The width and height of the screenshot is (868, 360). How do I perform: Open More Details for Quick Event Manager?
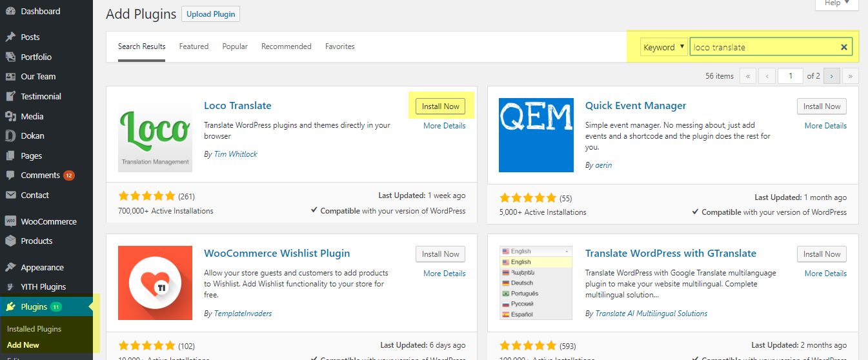pos(825,126)
